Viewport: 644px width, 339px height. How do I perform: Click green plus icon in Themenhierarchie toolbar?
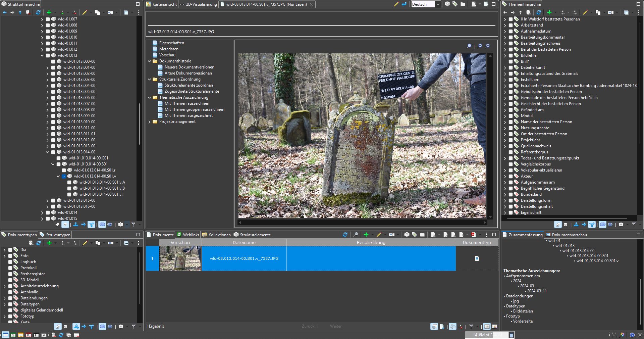pos(549,12)
